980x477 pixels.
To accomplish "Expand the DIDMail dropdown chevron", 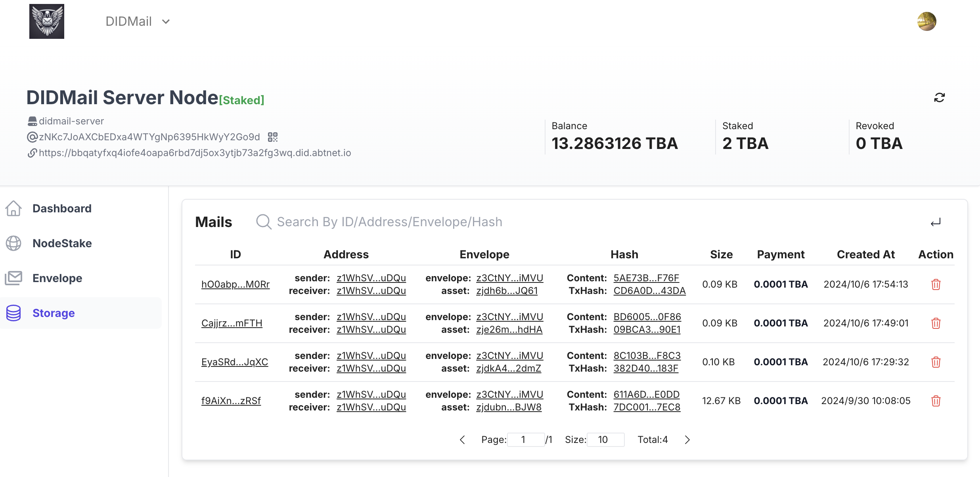I will 166,22.
